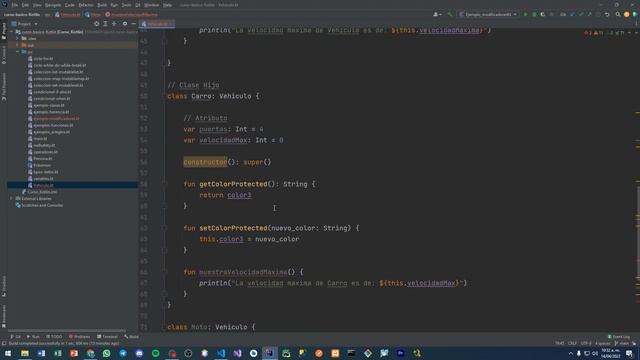Open WhatsApp from the taskbar
The width and height of the screenshot is (640, 360).
pyautogui.click(x=107, y=353)
